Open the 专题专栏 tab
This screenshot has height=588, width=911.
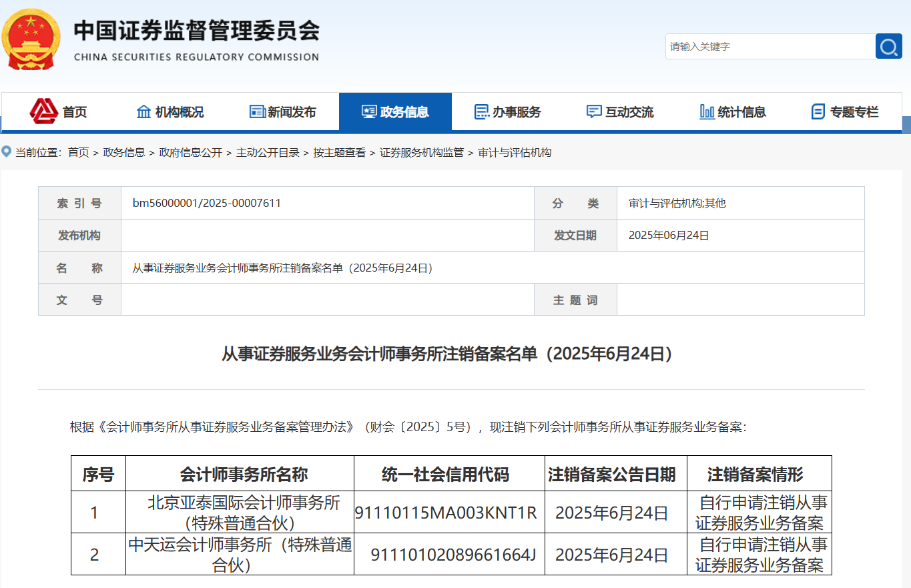[845, 111]
